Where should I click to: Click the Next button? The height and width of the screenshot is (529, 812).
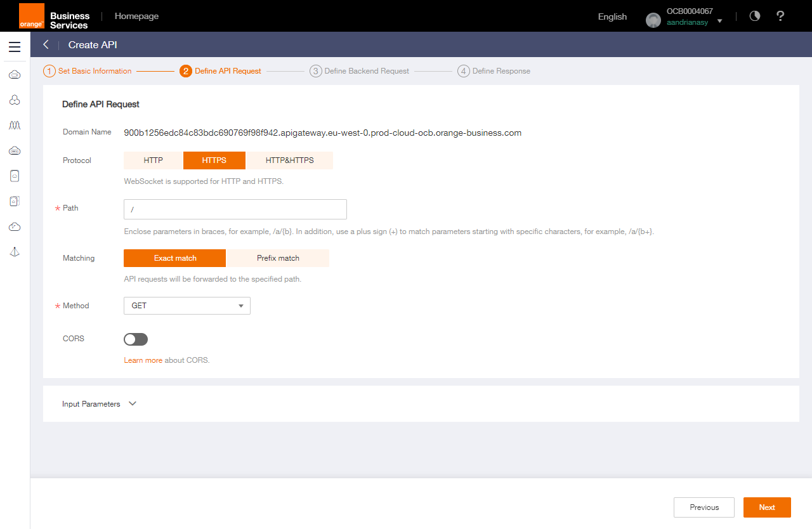coord(767,507)
